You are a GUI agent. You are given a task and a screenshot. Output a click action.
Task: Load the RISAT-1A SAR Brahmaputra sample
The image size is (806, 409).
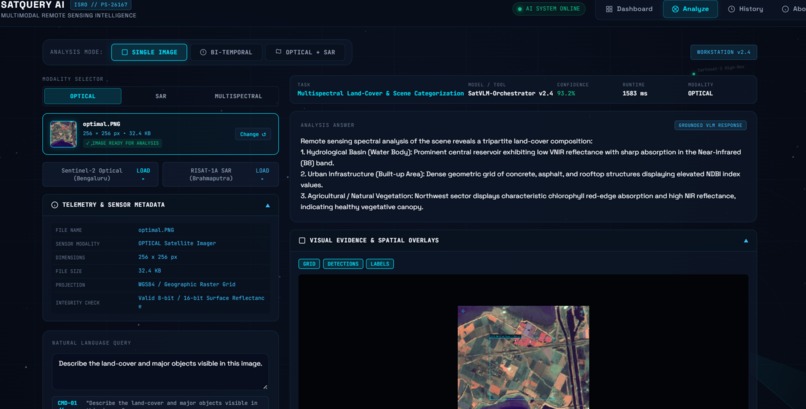click(x=220, y=175)
